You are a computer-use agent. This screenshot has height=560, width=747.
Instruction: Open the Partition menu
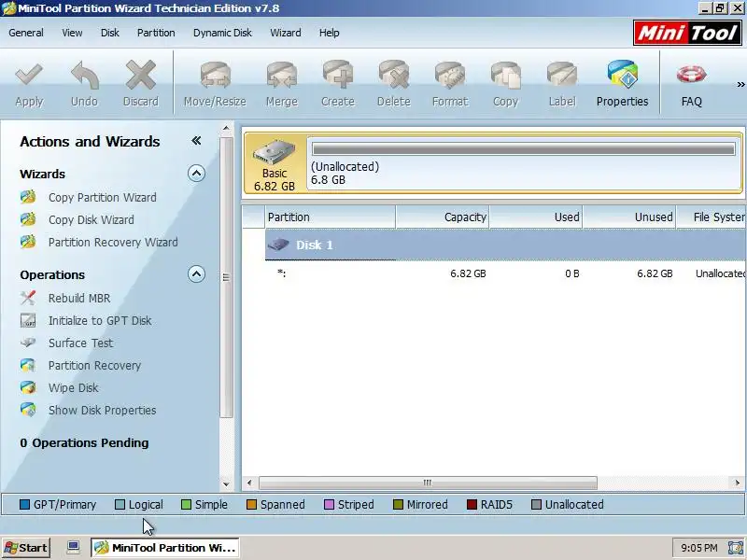156,33
